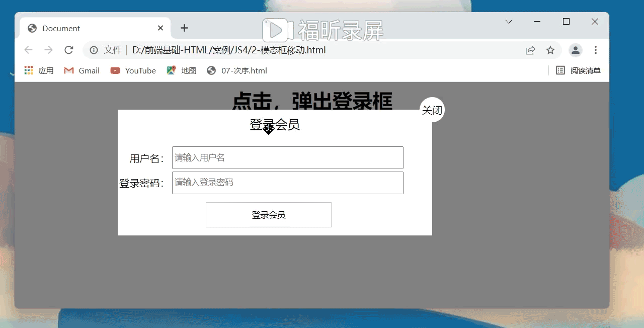Open the site info icon in address bar
Screen dimensions: 644x328
point(94,50)
